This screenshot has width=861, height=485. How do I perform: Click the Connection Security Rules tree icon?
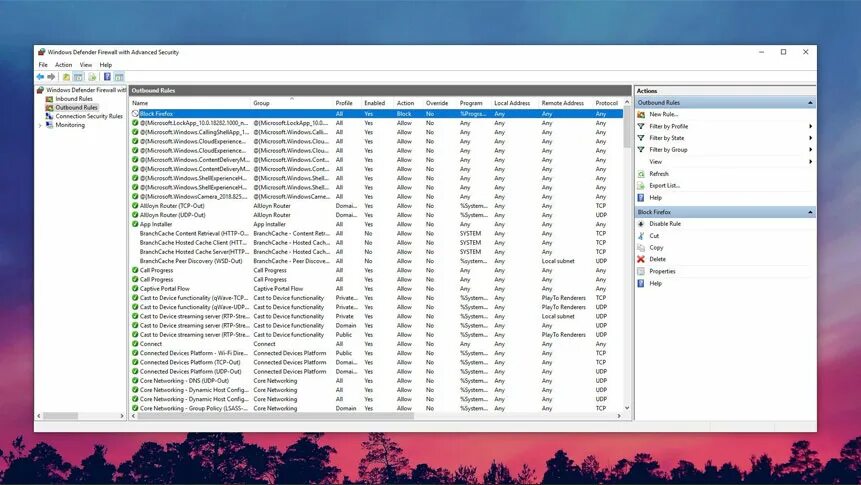(49, 116)
